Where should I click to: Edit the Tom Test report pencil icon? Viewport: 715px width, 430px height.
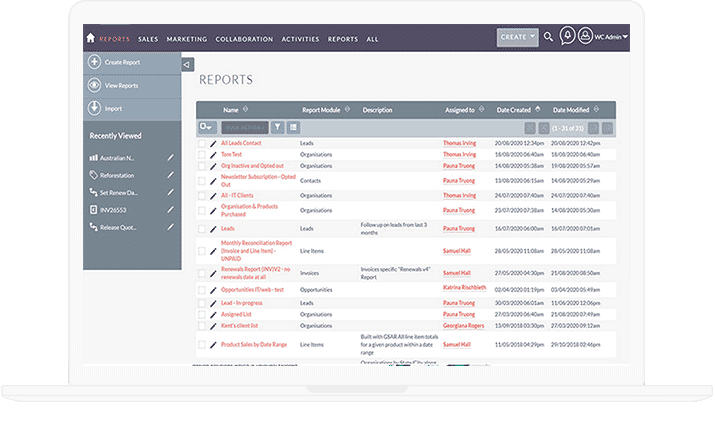pyautogui.click(x=212, y=155)
